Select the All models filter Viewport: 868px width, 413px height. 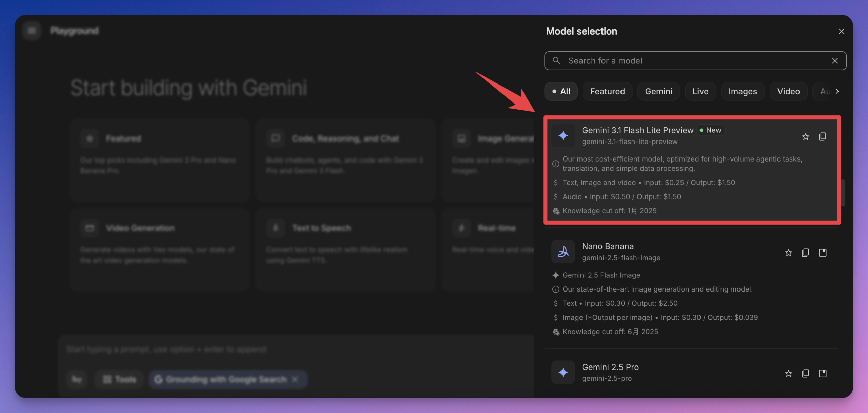point(561,91)
